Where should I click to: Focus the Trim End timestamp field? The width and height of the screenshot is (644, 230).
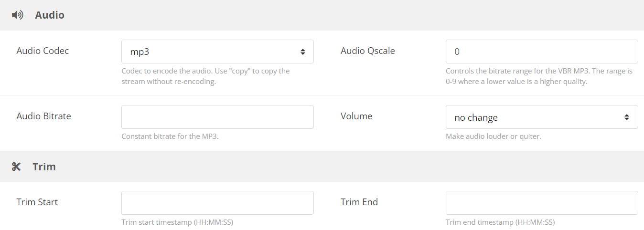[x=542, y=203]
